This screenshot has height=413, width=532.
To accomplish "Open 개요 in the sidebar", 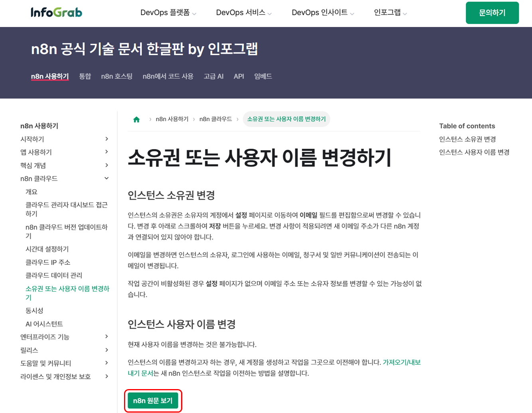I will click(x=32, y=192).
